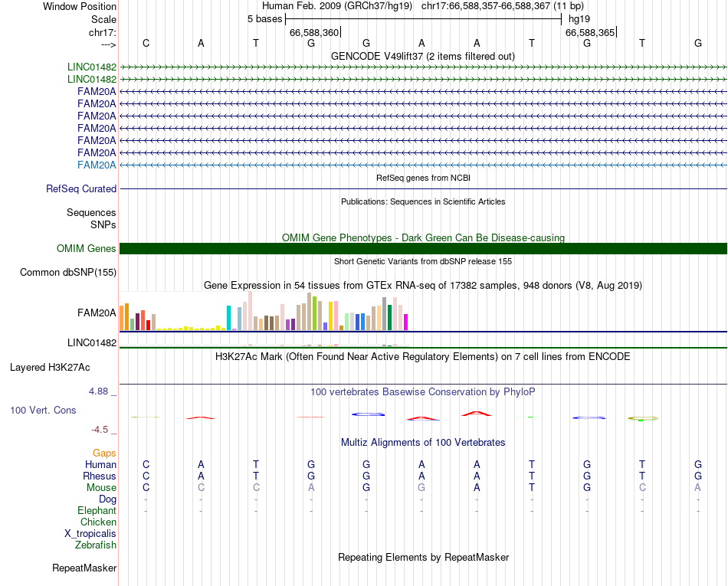The height and width of the screenshot is (586, 728).
Task: Click the C base in the chr17 sequence row
Action: [146, 43]
